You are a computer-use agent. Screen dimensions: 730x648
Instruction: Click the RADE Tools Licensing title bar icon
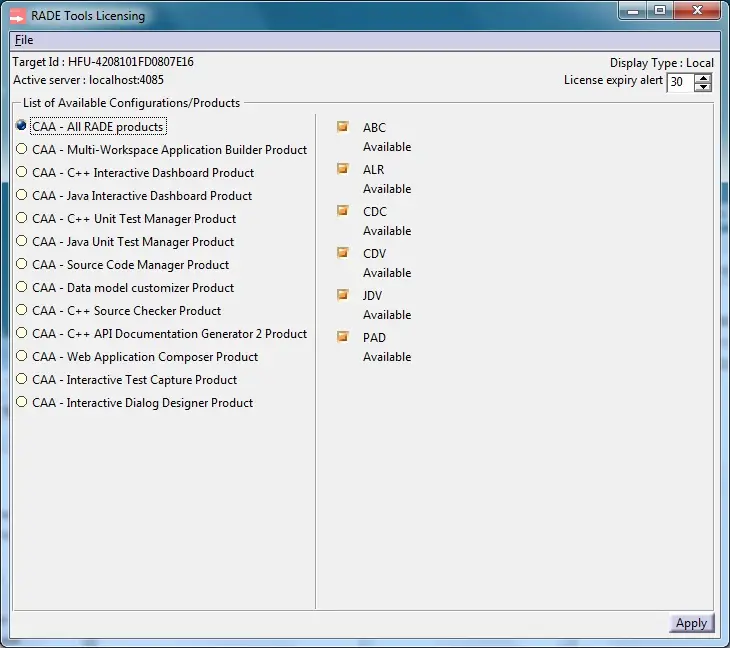coord(18,16)
